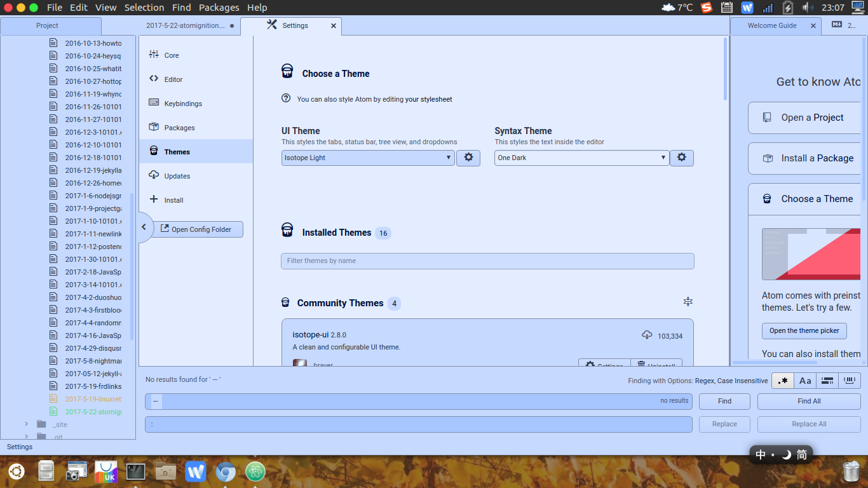The image size is (868, 488).
Task: Focus the find search input field
Action: (x=419, y=401)
